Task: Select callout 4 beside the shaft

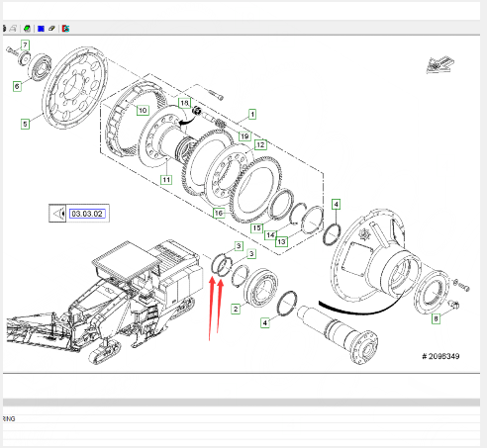Action: point(265,322)
